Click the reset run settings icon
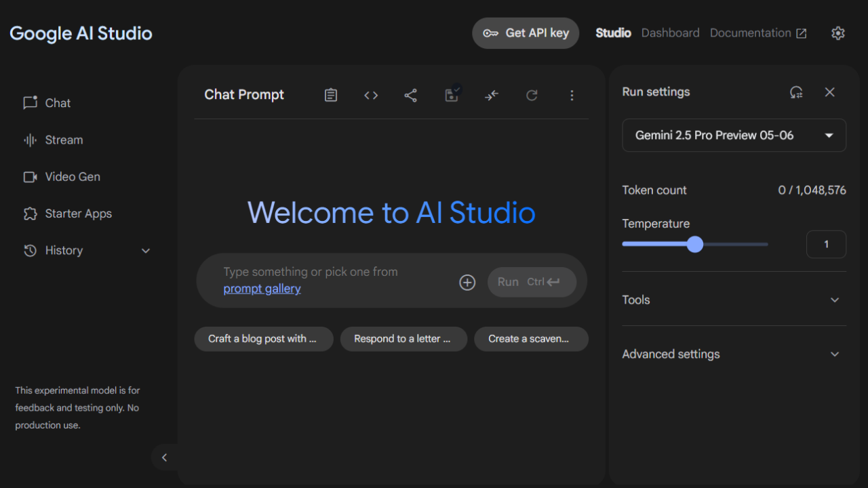868x488 pixels. (796, 92)
